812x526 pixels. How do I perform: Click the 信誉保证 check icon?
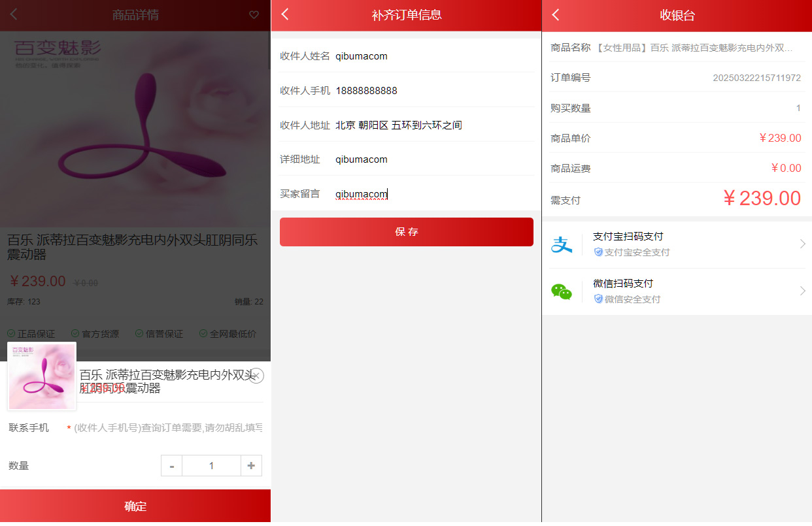[139, 334]
